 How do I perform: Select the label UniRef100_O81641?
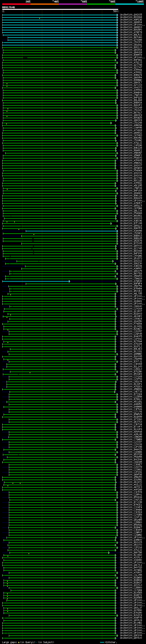[131, 45]
